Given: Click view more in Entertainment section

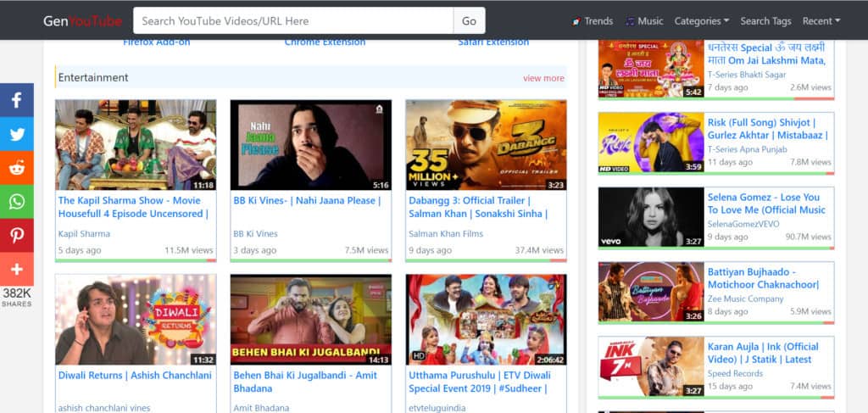Looking at the screenshot, I should click(x=543, y=78).
